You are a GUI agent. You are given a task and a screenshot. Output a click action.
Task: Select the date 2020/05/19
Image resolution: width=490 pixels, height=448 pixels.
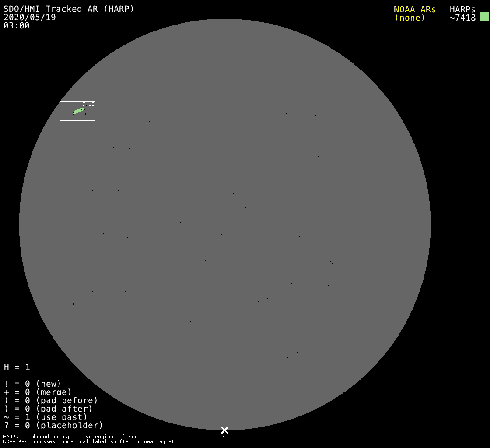30,17
